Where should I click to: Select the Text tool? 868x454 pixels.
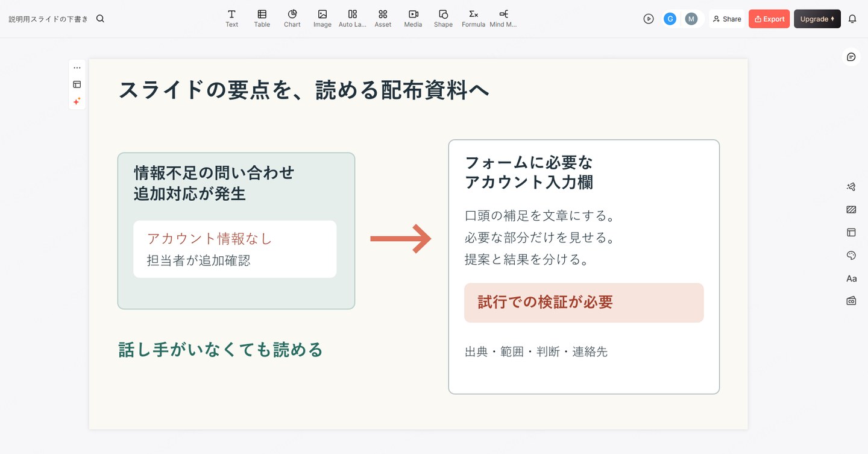231,18
